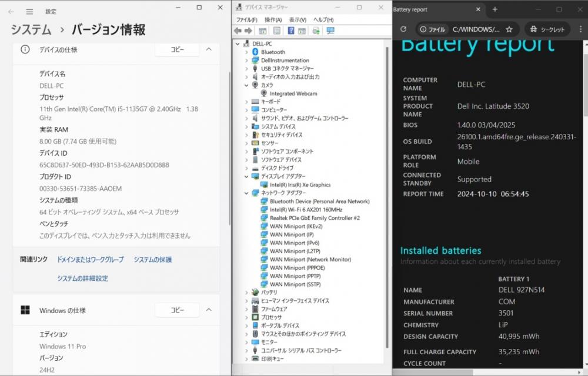Open the ヘルプ(H) menu in Device Manager

tap(323, 19)
